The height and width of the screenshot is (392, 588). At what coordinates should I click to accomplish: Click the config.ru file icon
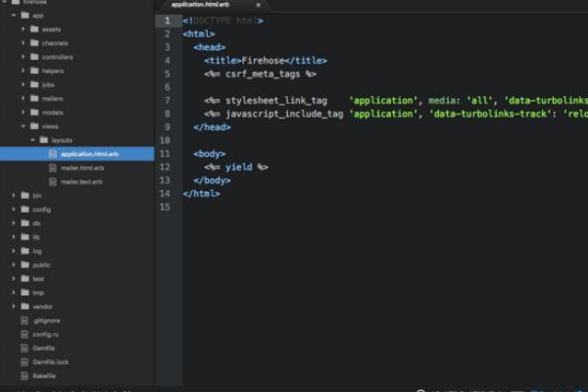point(24,333)
